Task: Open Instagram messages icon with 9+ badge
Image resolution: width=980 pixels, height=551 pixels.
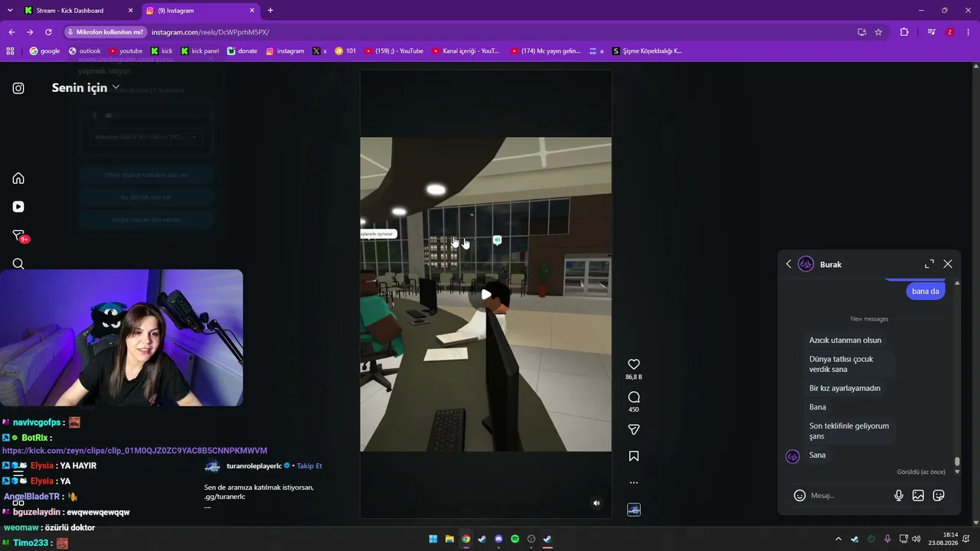Action: pos(19,236)
